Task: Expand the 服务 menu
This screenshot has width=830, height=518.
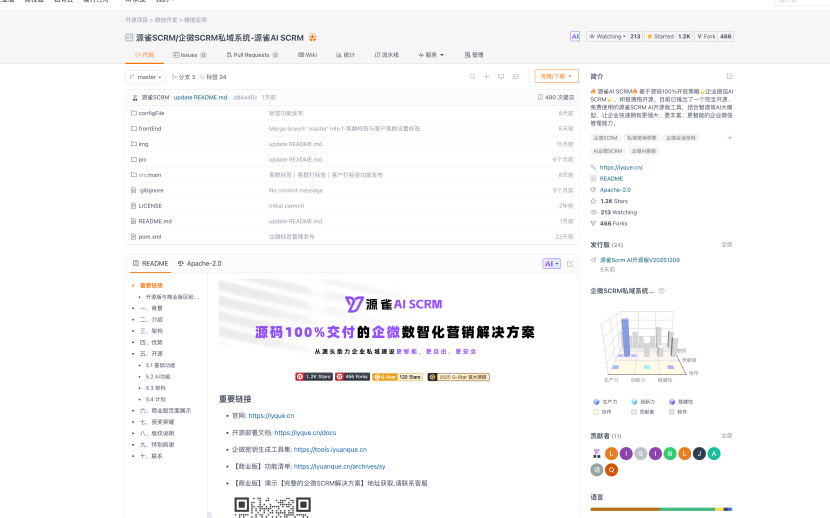Action: click(431, 54)
